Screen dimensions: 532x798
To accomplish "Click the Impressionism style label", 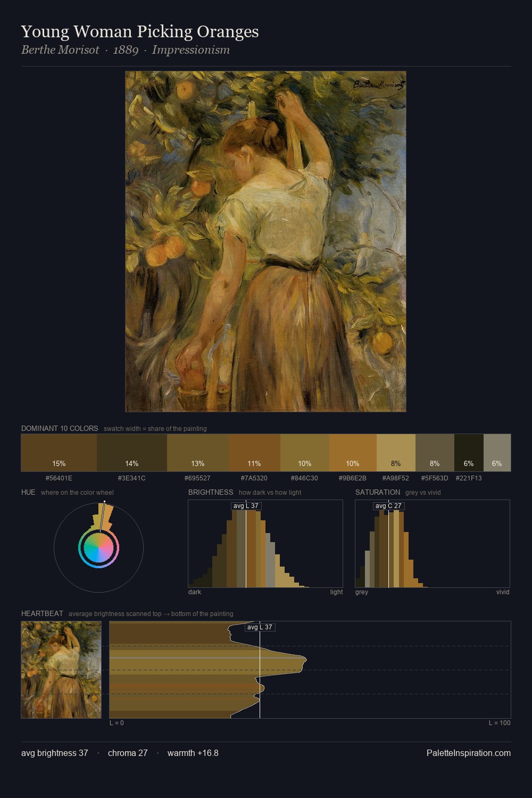I will [x=191, y=50].
